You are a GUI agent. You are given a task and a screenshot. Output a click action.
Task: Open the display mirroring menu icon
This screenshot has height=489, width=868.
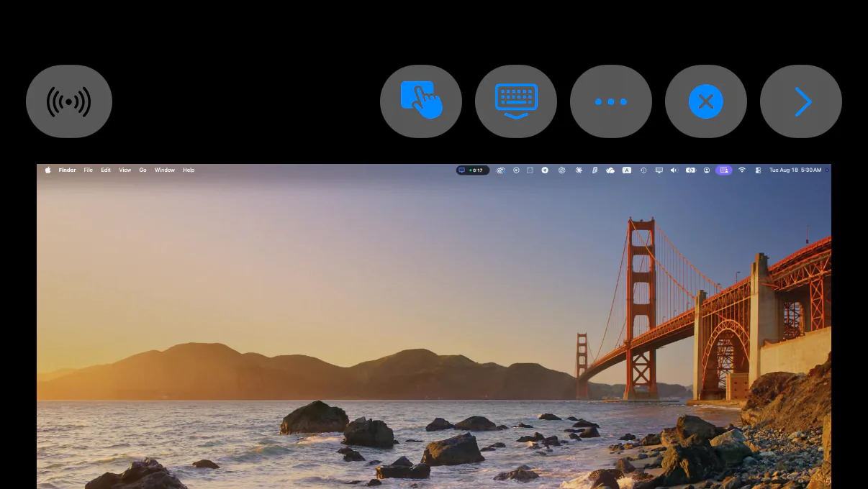(x=659, y=170)
